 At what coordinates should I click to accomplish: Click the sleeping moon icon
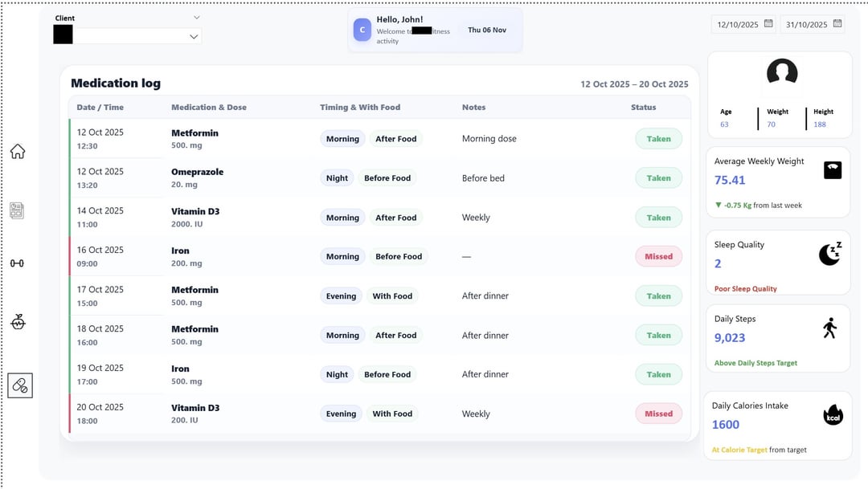(830, 254)
